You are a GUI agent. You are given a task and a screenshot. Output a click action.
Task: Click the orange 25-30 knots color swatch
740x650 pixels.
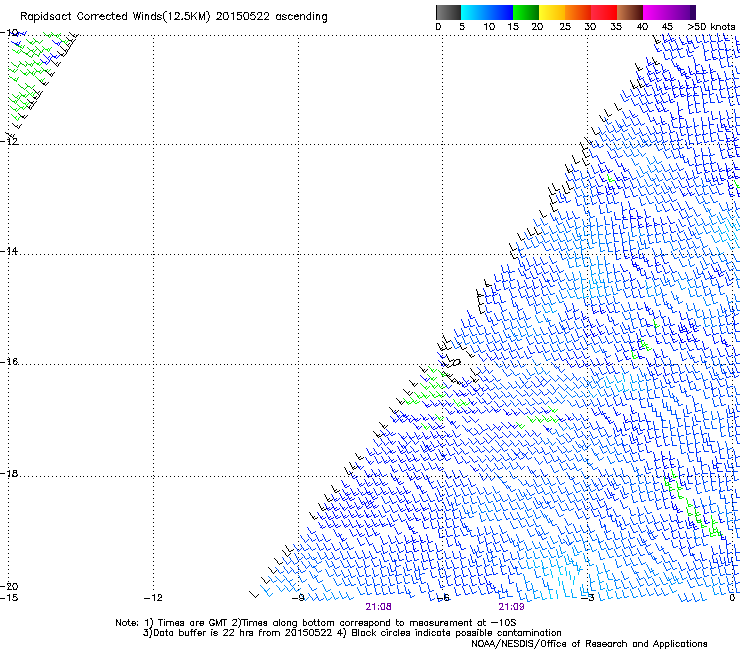578,12
